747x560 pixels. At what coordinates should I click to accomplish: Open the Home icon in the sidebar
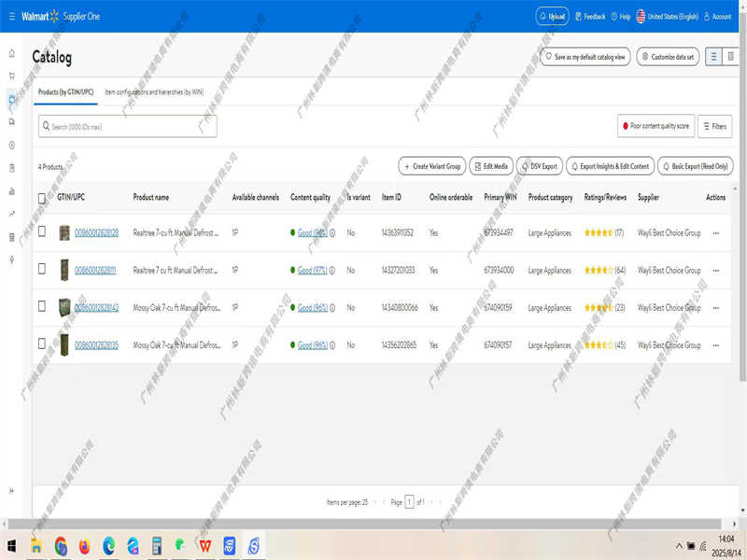[12, 53]
